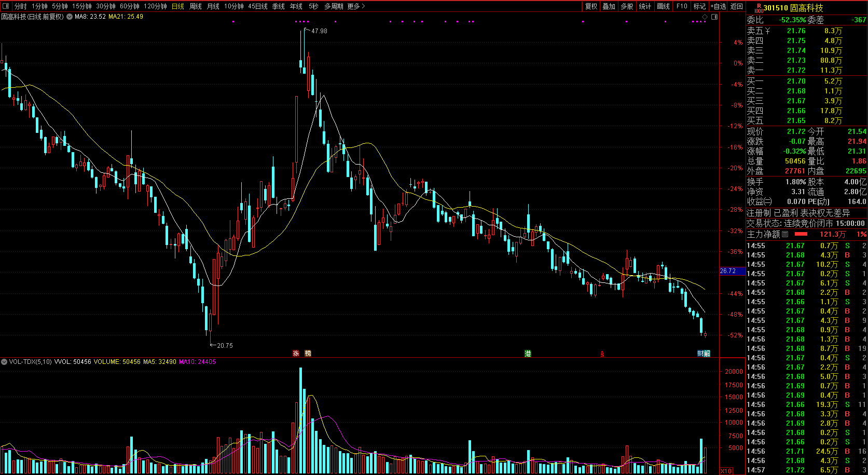Viewport: 868px width, 475px height.
Task: Click the 卖二 volume 80.8万
Action: pyautogui.click(x=831, y=61)
